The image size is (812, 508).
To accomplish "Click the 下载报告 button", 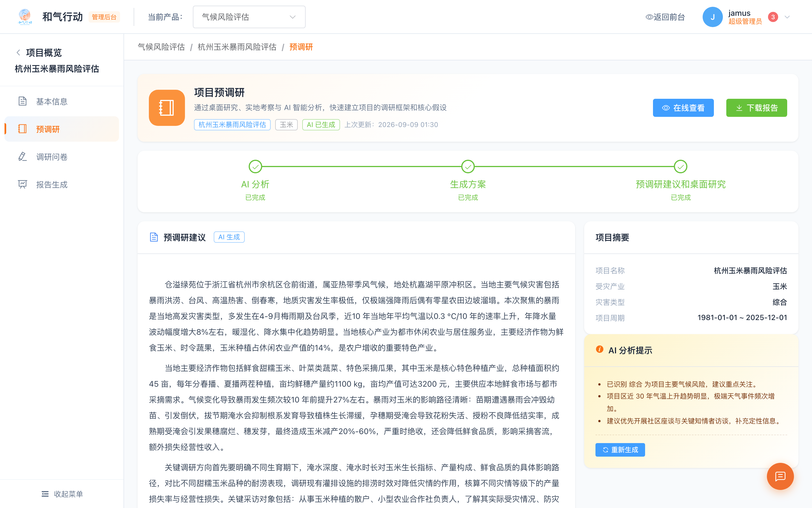I will coord(757,108).
